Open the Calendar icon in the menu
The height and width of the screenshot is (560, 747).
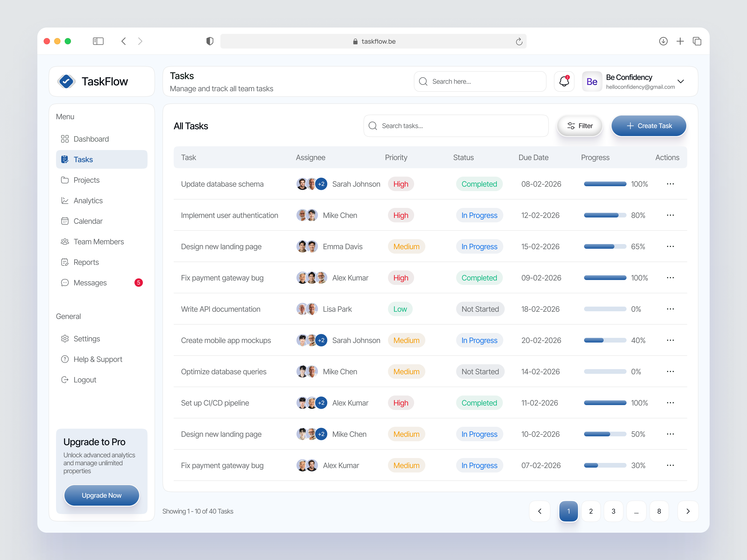pos(65,221)
